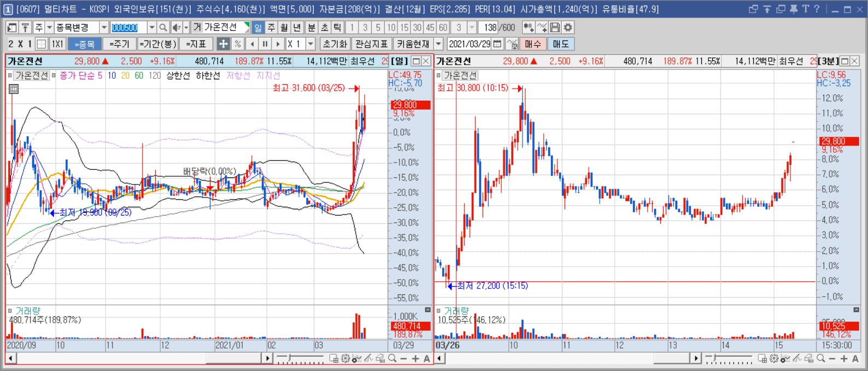
Task: Click the small grid icon on daily chart
Action: click(x=14, y=89)
